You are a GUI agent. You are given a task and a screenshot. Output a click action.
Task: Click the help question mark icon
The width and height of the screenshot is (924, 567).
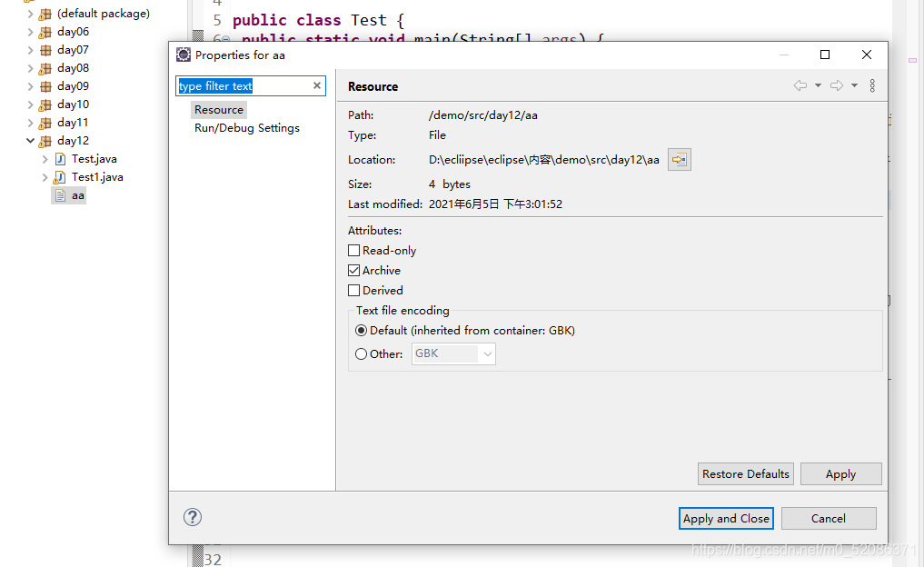coord(192,517)
